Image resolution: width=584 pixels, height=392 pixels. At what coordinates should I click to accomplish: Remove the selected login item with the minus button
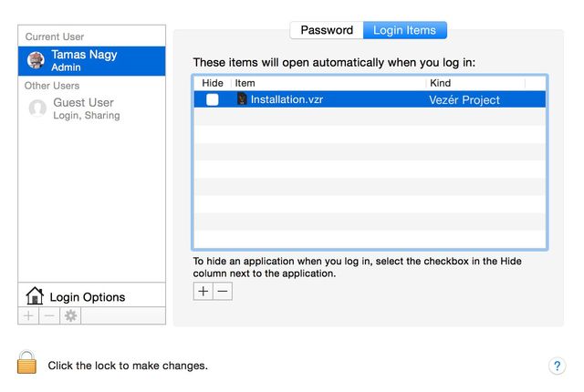point(223,291)
